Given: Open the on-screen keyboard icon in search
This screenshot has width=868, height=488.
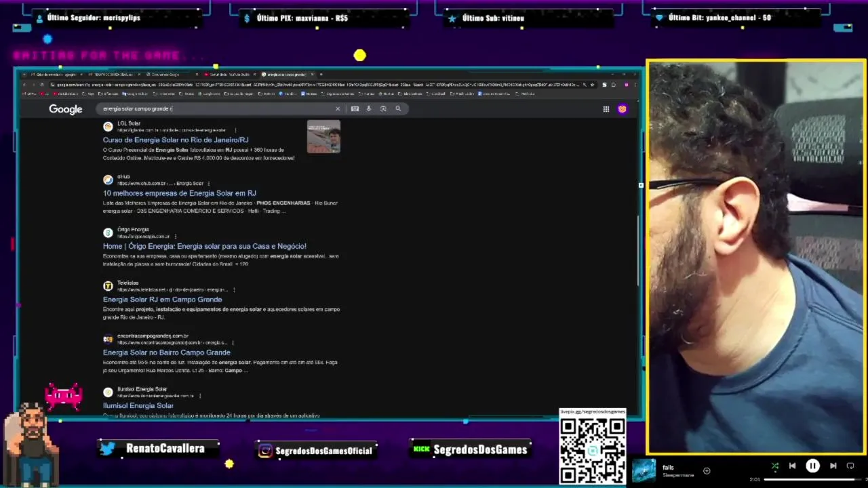Looking at the screenshot, I should [x=355, y=108].
